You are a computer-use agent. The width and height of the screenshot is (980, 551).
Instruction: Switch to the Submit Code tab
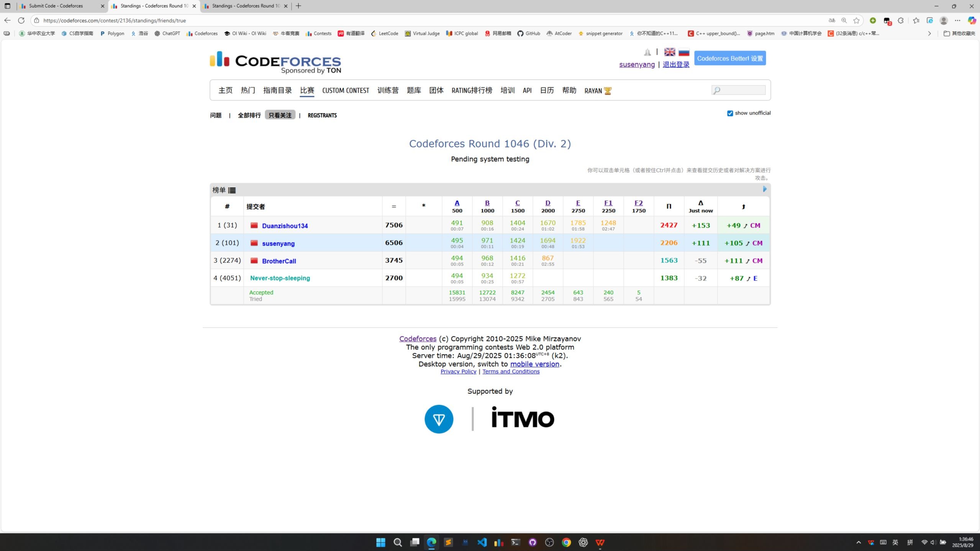click(62, 6)
